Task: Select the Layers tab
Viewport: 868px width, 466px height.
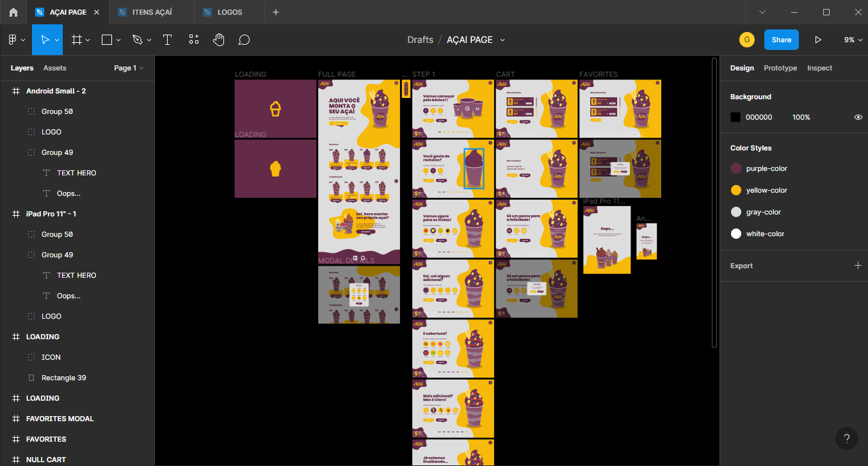Action: (22, 68)
